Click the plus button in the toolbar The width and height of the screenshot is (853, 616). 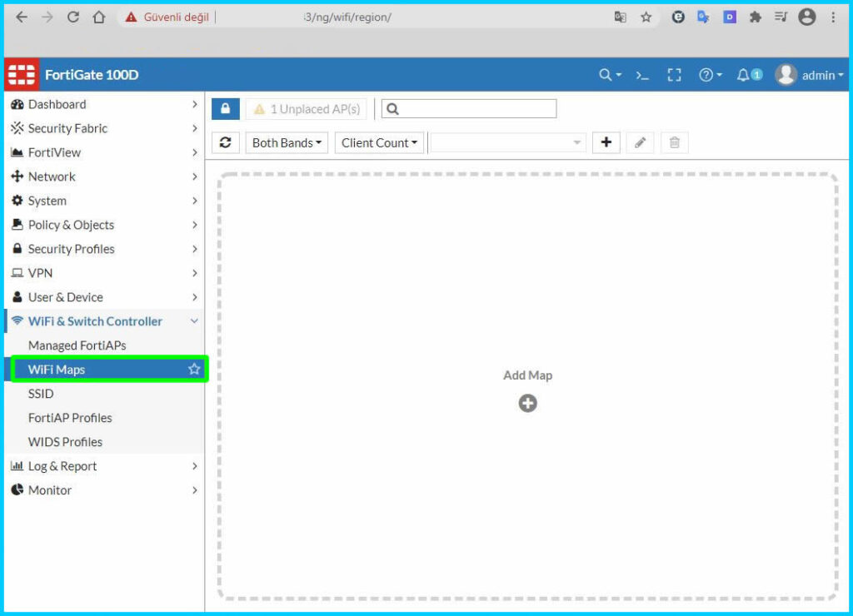click(606, 142)
